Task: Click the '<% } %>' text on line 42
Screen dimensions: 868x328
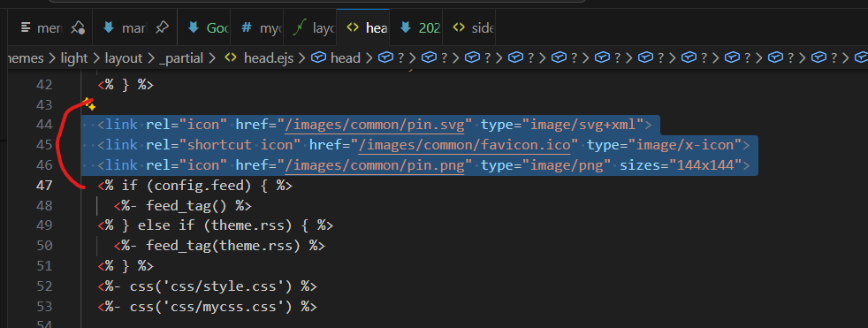Action: [126, 86]
